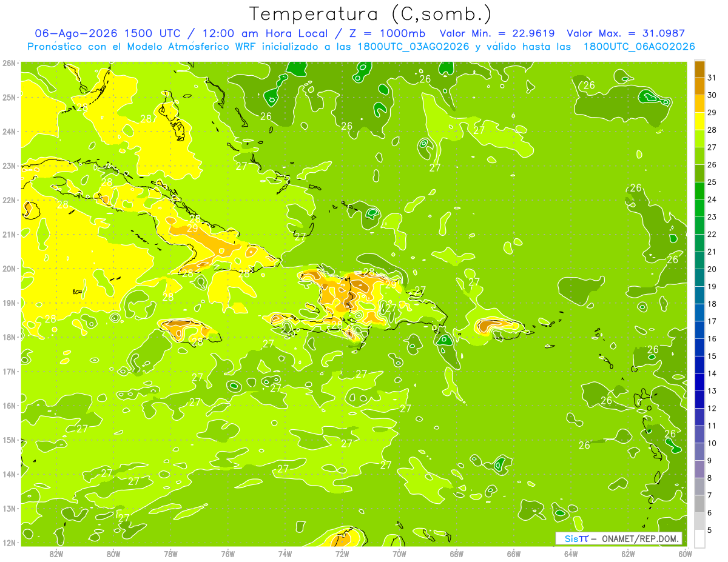Click the legend value 24 on the color scale
The width and height of the screenshot is (728, 562).
[712, 199]
